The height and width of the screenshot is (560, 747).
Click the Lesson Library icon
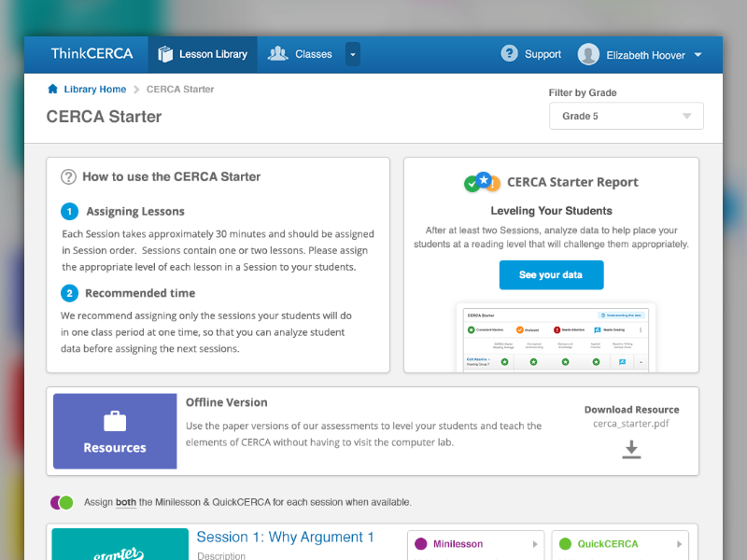click(x=166, y=54)
